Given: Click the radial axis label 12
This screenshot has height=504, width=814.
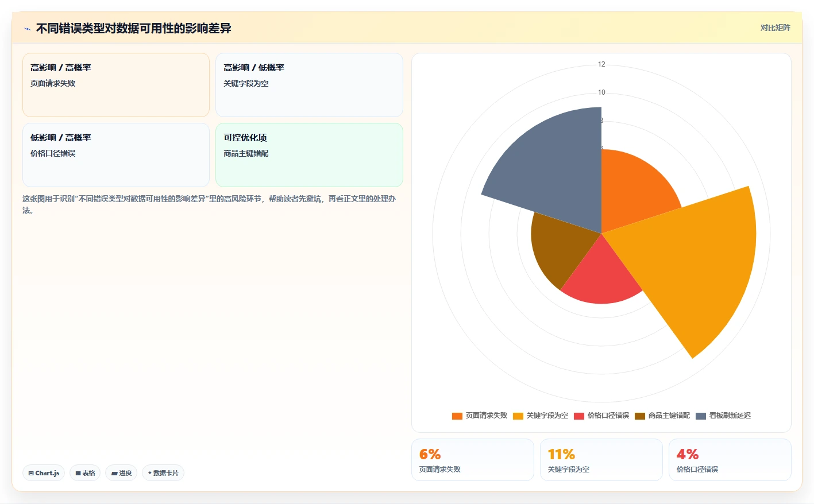Looking at the screenshot, I should [601, 64].
